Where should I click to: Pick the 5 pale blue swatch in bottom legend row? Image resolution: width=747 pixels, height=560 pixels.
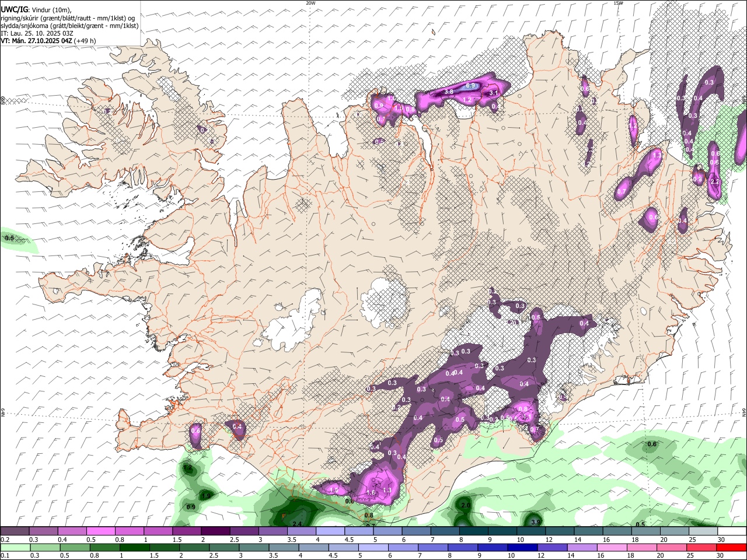[373, 547]
